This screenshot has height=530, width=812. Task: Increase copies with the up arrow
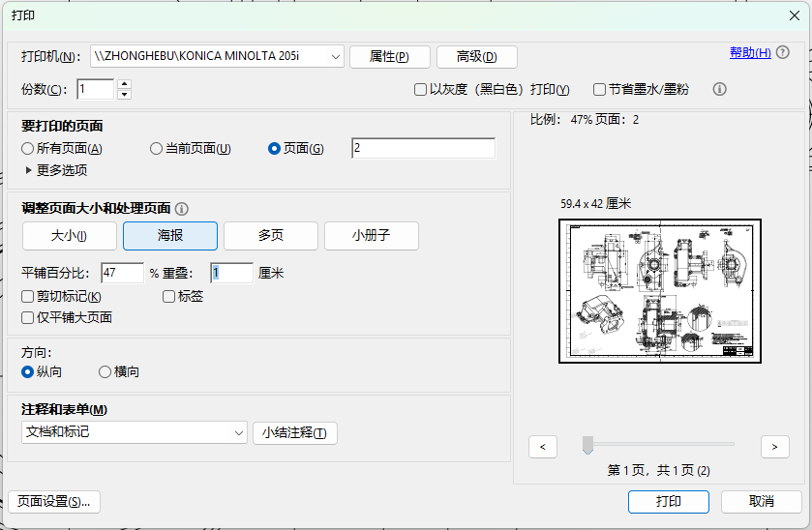(x=124, y=84)
